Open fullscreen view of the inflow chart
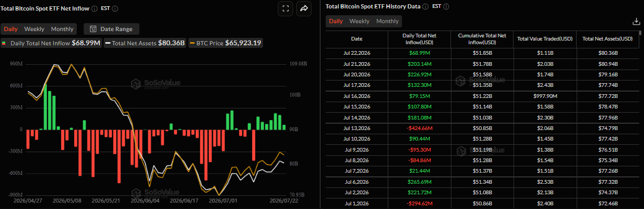This screenshot has width=644, height=209. point(285,8)
